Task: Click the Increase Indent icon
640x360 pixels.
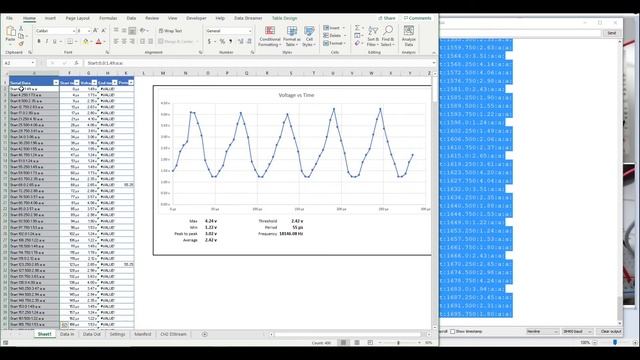Action: pyautogui.click(x=151, y=42)
